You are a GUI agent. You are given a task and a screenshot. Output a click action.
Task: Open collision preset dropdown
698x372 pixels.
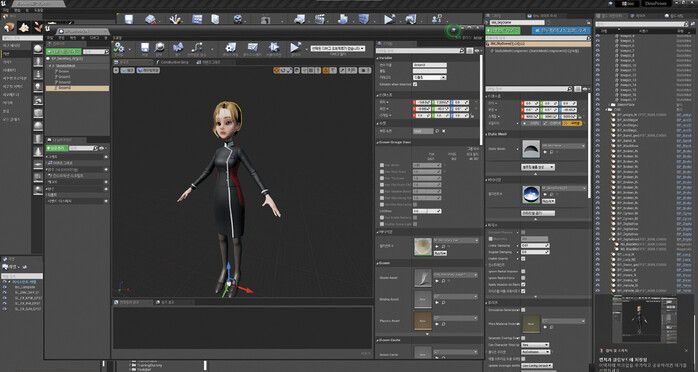pos(535,352)
